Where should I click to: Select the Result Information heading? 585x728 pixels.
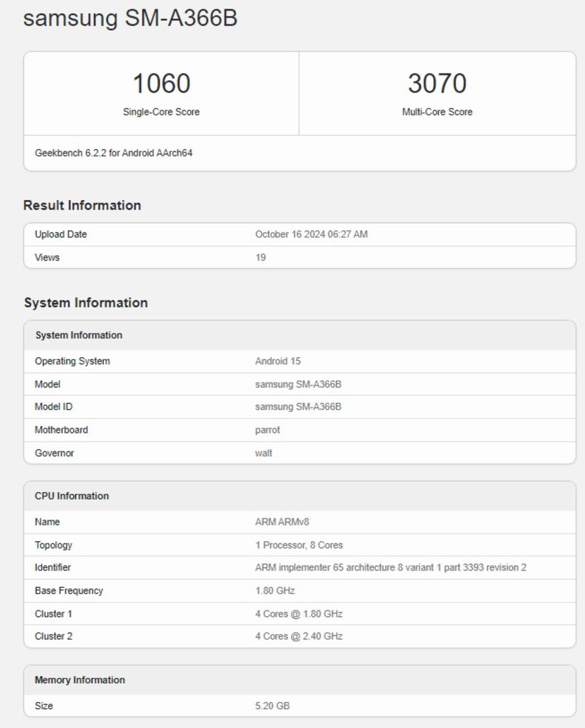pos(82,205)
